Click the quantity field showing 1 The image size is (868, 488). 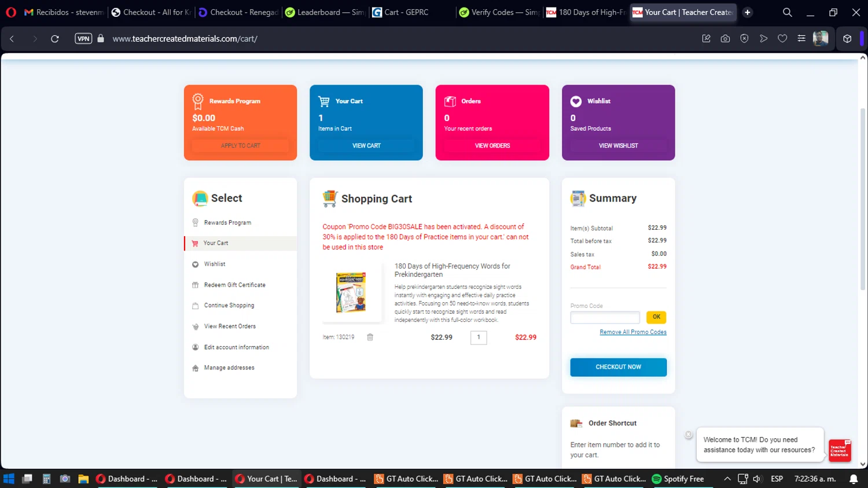479,337
